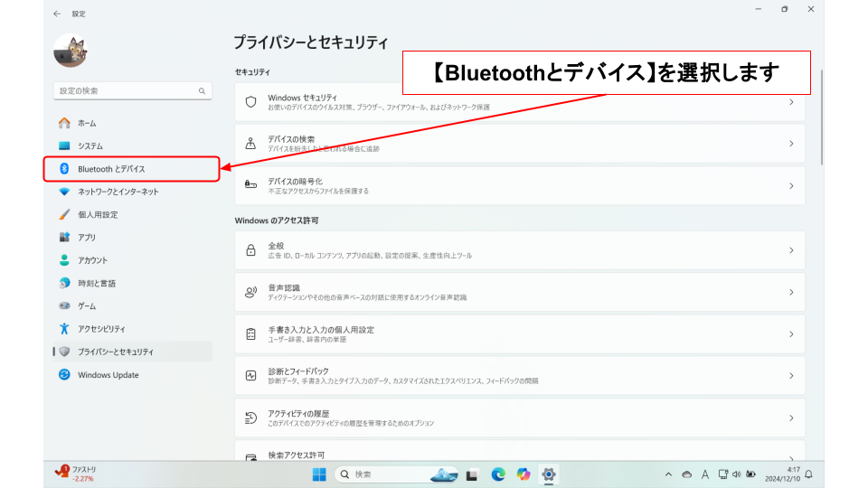Click the アクセシビリティ figure icon
Viewport: 868px width, 488px height.
coord(64,329)
